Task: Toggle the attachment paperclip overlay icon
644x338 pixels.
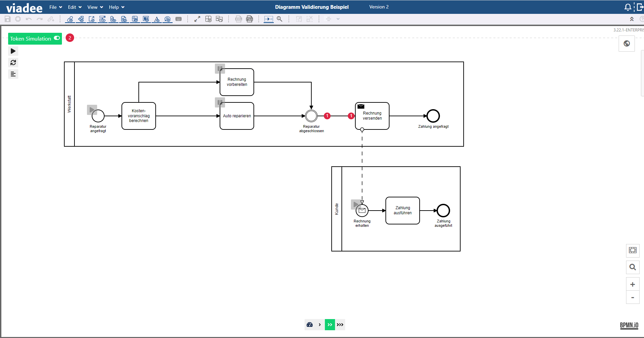Action: 113,19
